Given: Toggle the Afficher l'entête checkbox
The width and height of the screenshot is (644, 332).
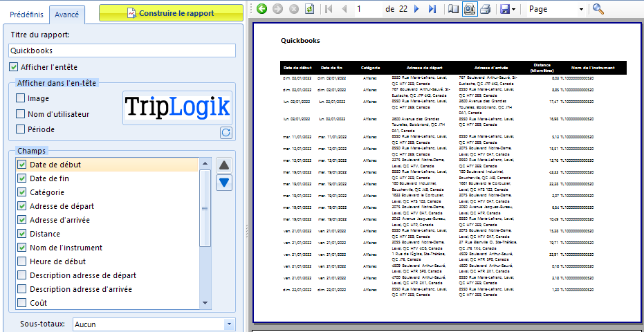Looking at the screenshot, I should pos(14,66).
